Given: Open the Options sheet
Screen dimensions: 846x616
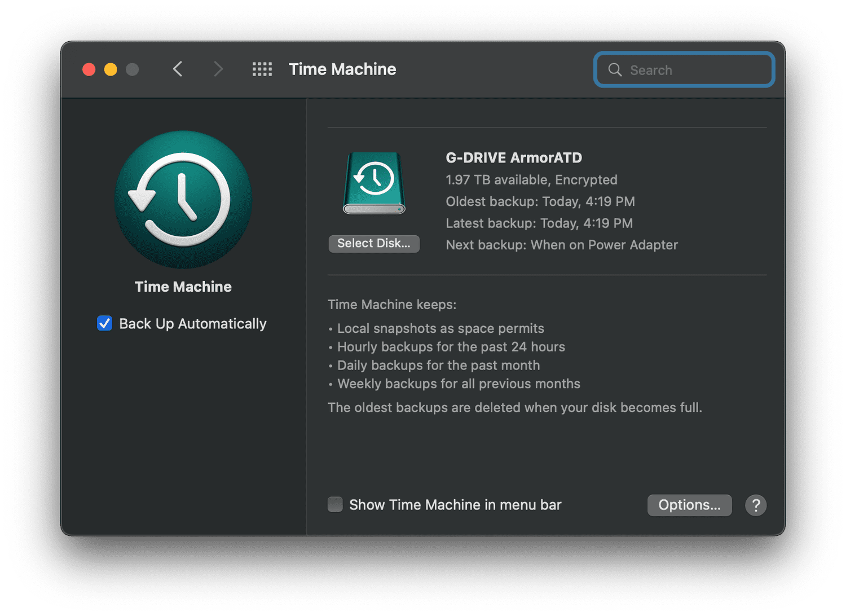Looking at the screenshot, I should [x=689, y=505].
